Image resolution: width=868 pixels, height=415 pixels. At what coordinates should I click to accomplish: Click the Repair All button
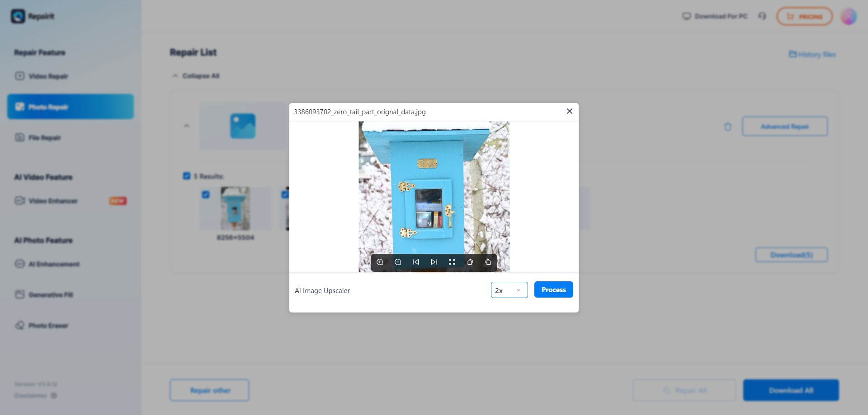[x=684, y=390]
